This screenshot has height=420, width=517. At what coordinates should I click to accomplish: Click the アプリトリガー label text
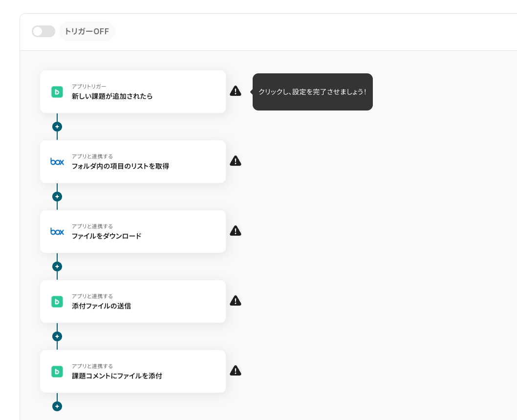(89, 87)
